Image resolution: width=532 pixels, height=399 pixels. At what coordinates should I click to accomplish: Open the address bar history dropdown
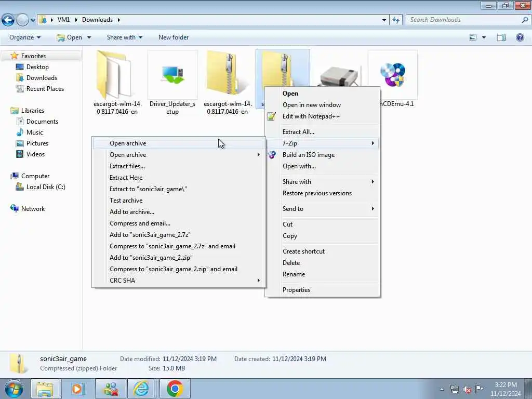(x=384, y=20)
